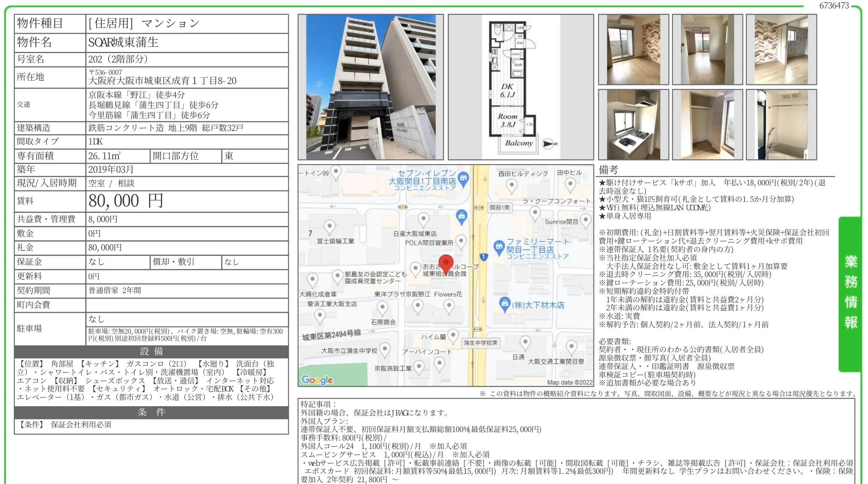The height and width of the screenshot is (484, 868).
Task: Click the map pin above 西田ビルディング label
Action: click(512, 186)
